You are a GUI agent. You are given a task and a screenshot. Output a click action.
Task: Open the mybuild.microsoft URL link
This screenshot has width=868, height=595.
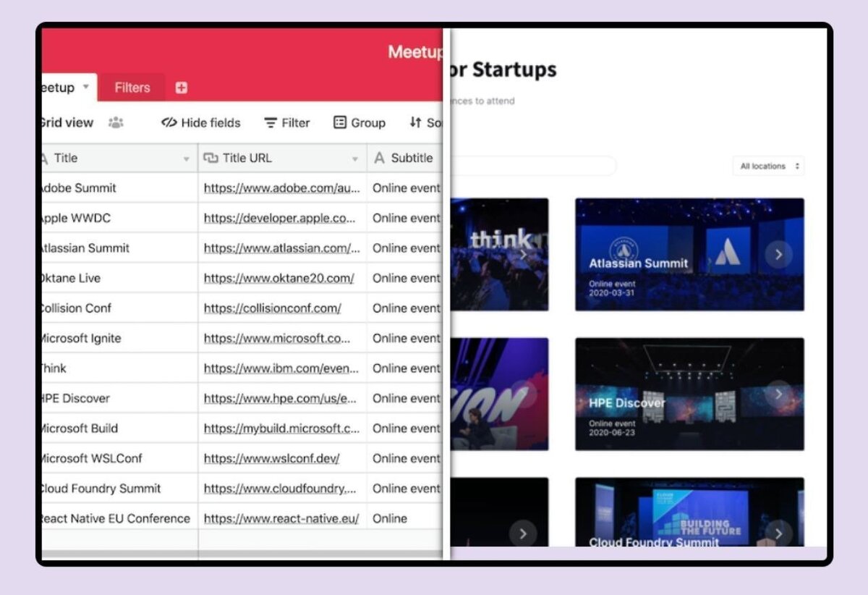(281, 429)
